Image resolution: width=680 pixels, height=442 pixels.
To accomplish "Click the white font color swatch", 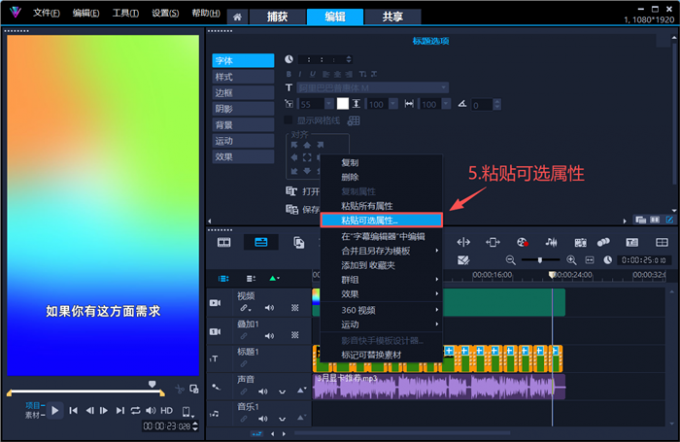I will [343, 104].
